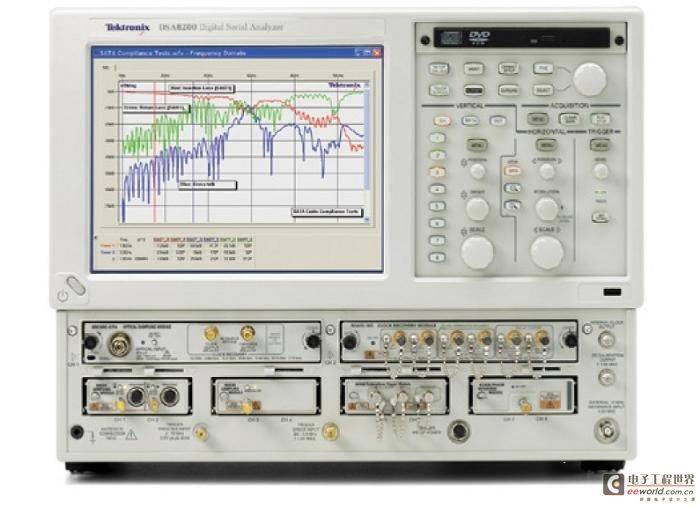Push the dark button left of CURSORS
Image resolution: width=700 pixels, height=508 pixels.
pos(474,91)
